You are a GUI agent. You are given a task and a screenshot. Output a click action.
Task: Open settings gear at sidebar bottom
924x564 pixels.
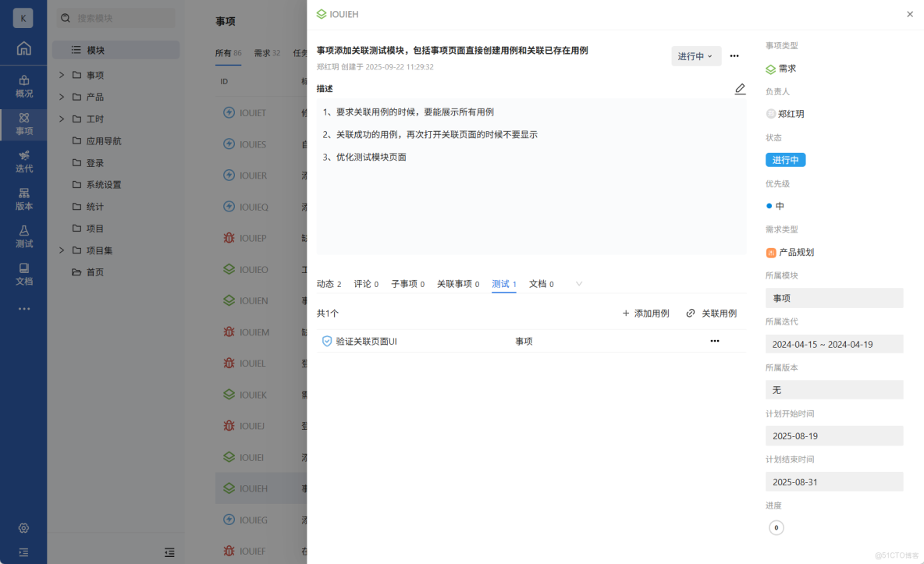23,528
